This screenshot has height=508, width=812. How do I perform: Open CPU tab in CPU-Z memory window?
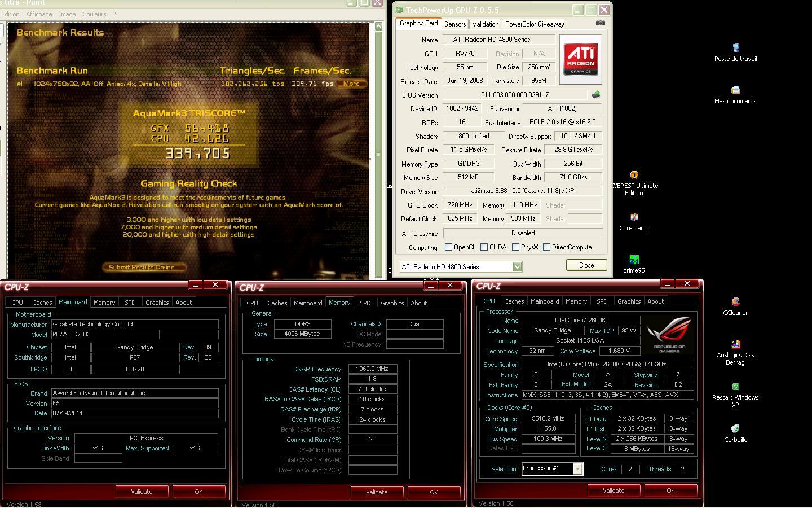pos(252,303)
